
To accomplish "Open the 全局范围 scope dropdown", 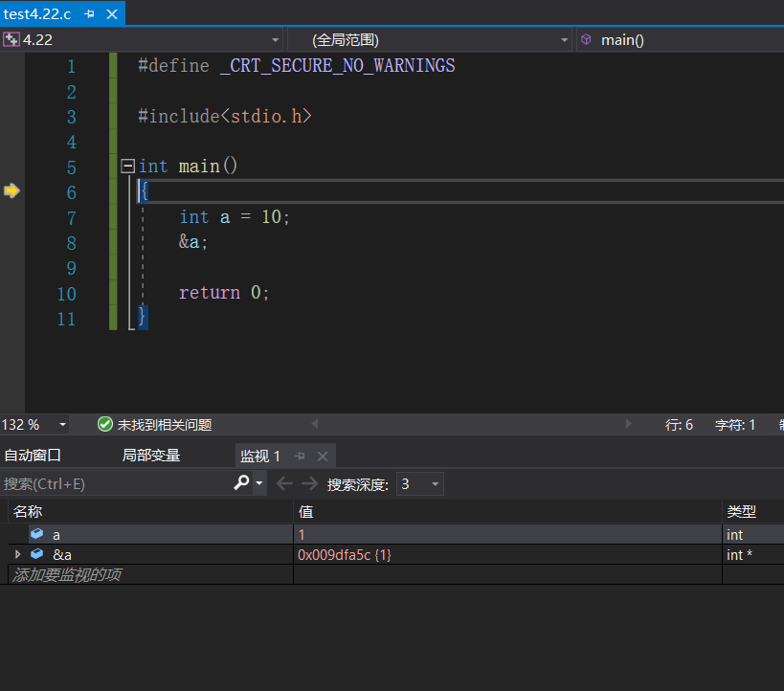I will tap(564, 40).
